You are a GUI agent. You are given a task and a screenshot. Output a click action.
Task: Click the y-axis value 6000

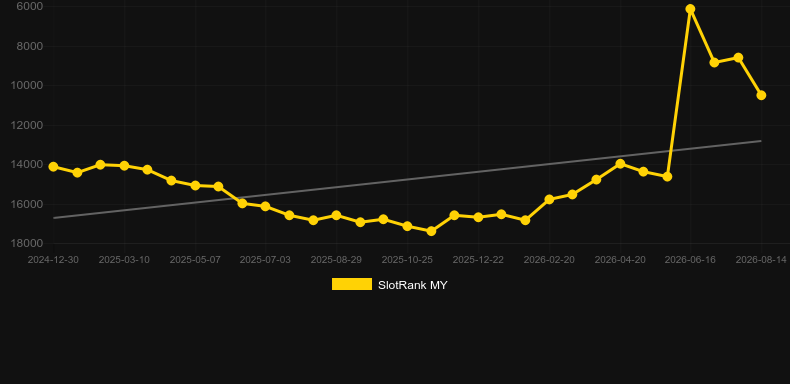(x=30, y=6)
